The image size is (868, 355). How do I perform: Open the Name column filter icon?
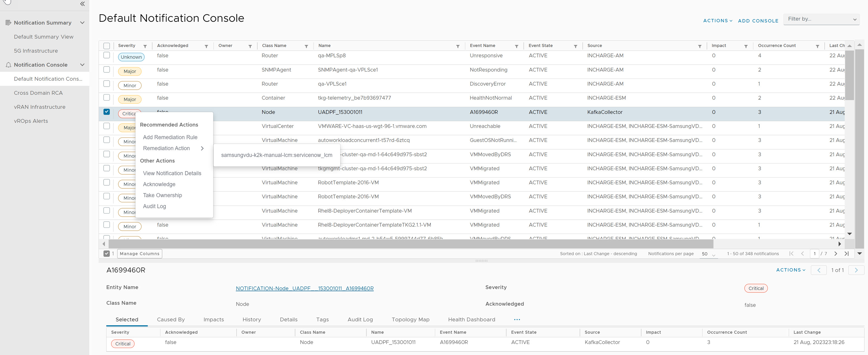point(458,46)
